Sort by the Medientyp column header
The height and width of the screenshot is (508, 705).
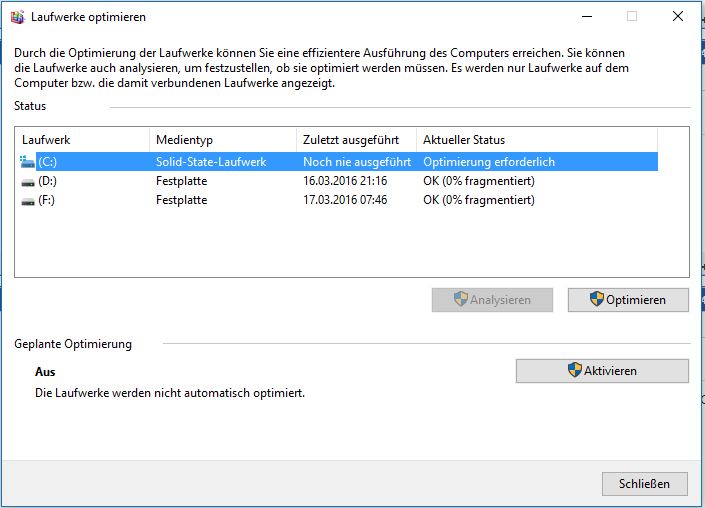[223, 140]
